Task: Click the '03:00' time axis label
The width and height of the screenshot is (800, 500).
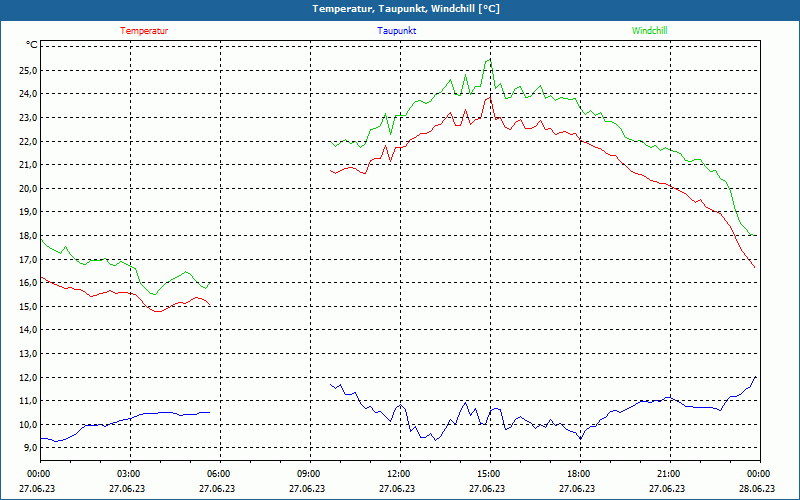Action: click(128, 474)
